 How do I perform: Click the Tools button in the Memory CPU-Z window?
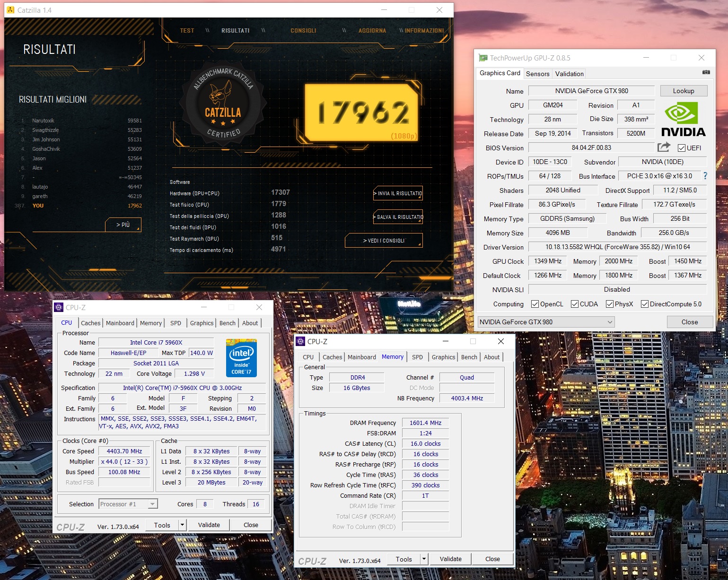pyautogui.click(x=403, y=559)
